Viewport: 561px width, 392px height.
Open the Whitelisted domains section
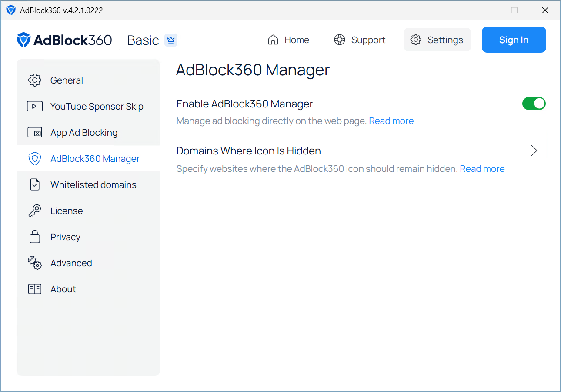[88, 184]
